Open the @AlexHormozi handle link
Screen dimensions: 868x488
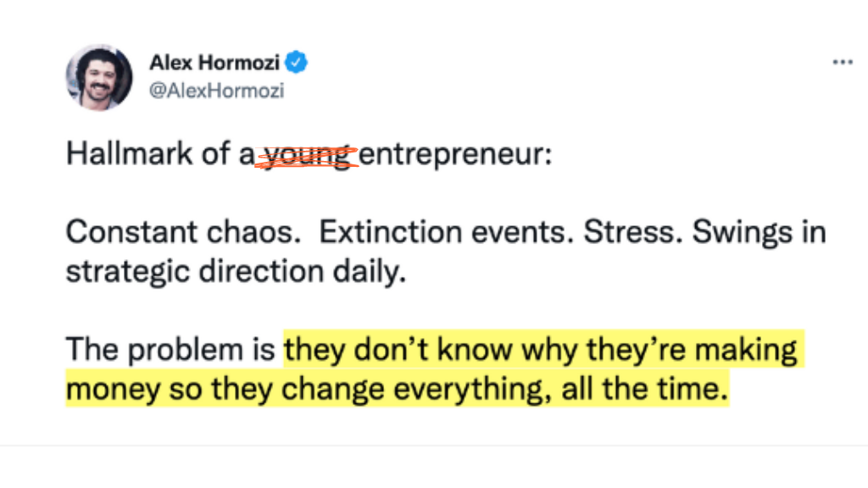click(216, 91)
